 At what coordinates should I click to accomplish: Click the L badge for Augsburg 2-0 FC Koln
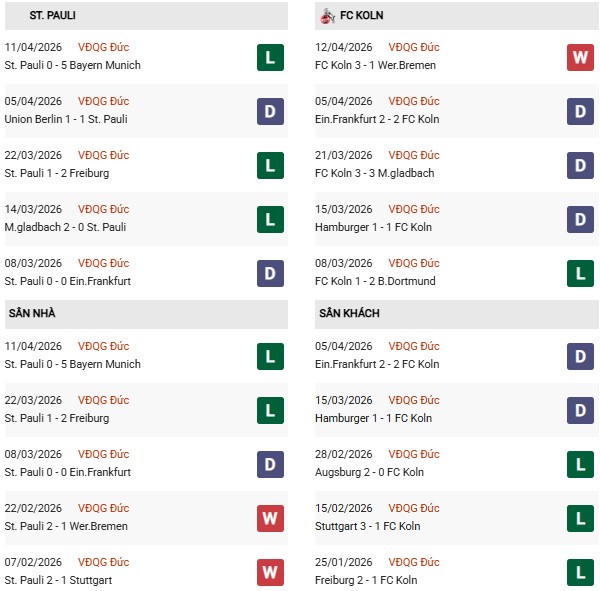coord(581,464)
